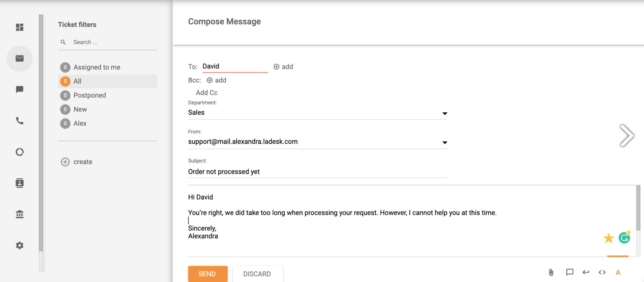The height and width of the screenshot is (282, 644).
Task: Open the Chats section in the left sidebar
Action: pyautogui.click(x=19, y=89)
